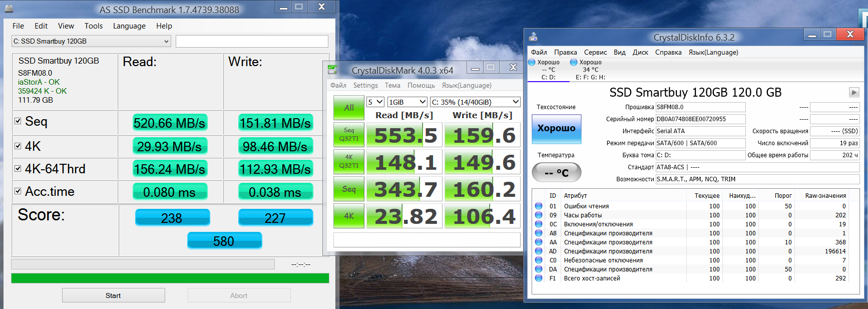Open the Settings menu in CrystalDiskMark
Viewport: 868px width, 309px height.
coord(365,85)
